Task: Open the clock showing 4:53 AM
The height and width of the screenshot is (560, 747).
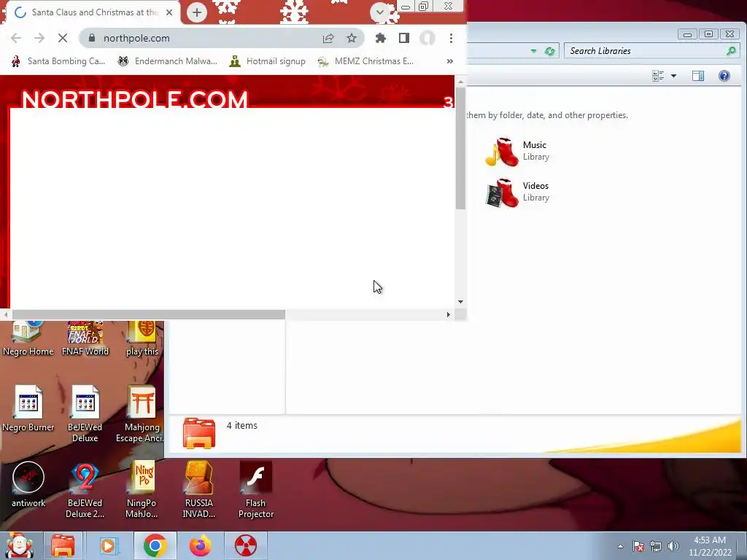Action: [x=710, y=546]
